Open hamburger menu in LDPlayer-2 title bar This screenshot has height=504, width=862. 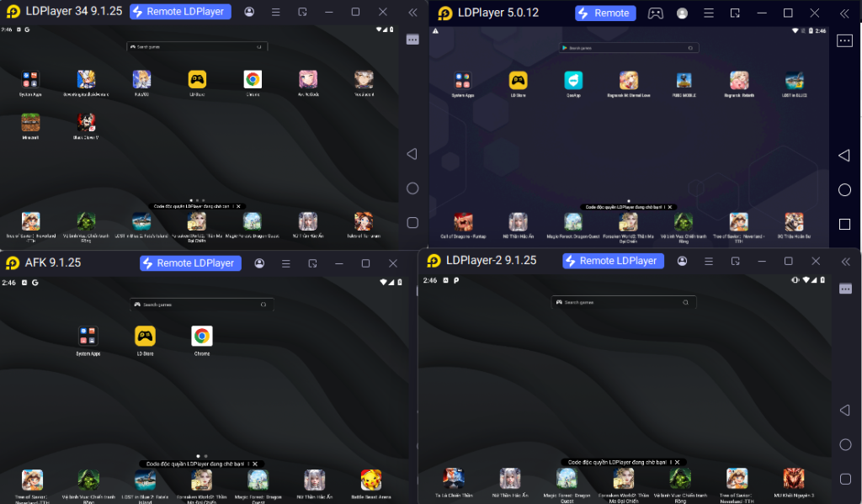tap(707, 261)
